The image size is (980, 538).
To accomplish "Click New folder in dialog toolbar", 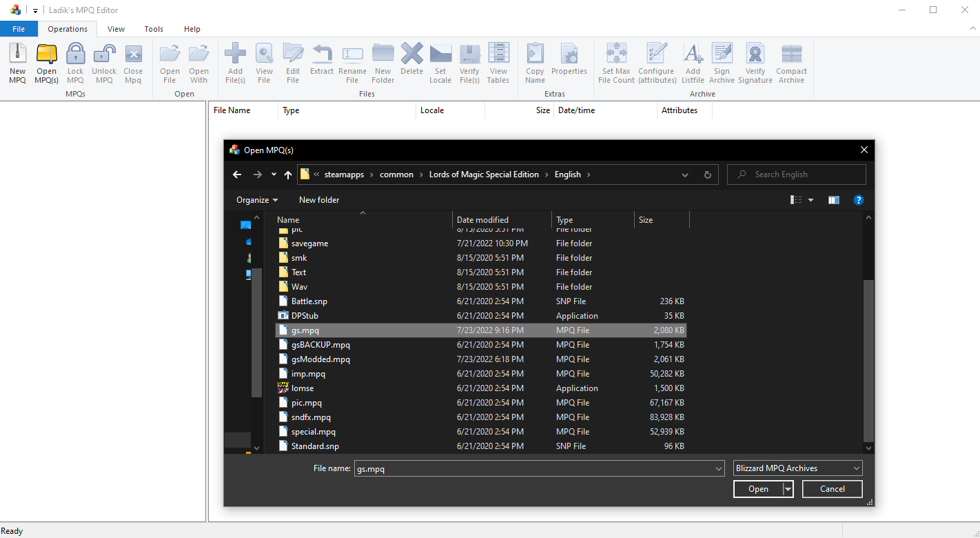I will click(x=319, y=200).
